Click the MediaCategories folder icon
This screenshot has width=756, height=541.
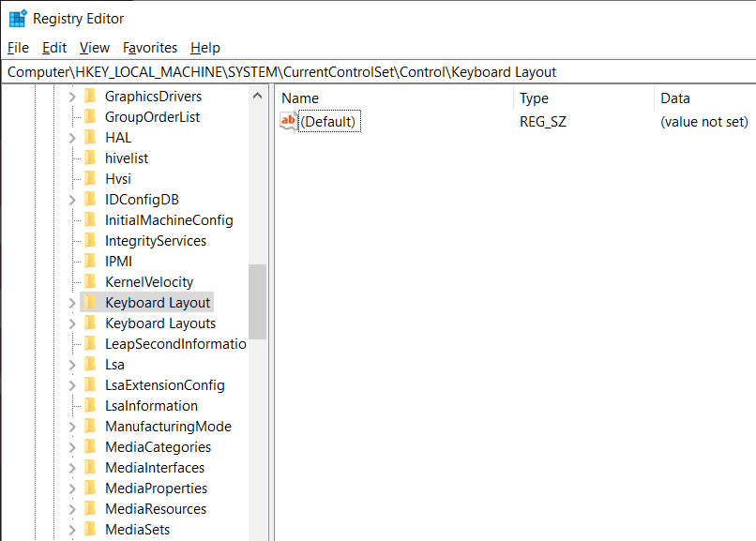pos(90,447)
